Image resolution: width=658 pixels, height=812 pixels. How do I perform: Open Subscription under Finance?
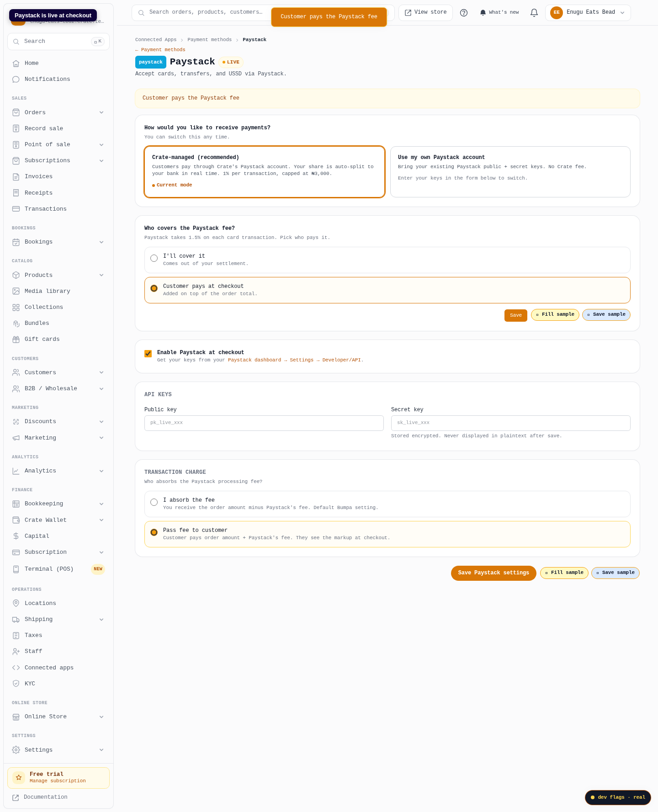(58, 552)
